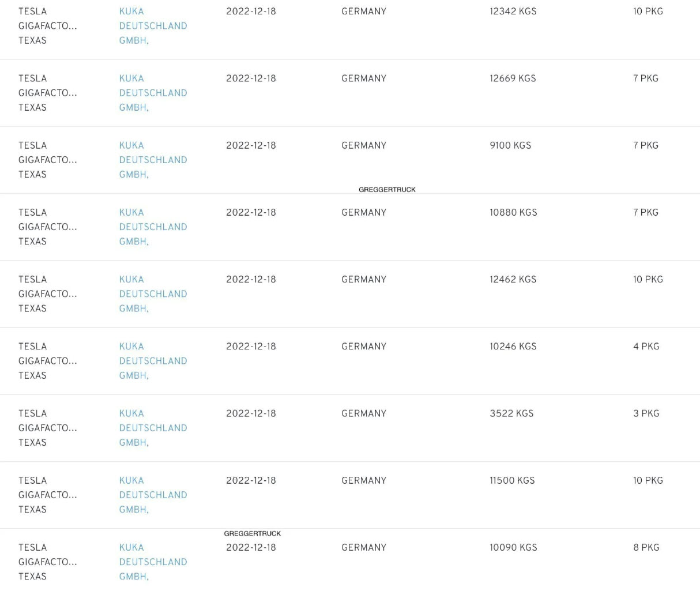700x591 pixels.
Task: Select the 12342 KGS weight cell
Action: click(x=513, y=12)
